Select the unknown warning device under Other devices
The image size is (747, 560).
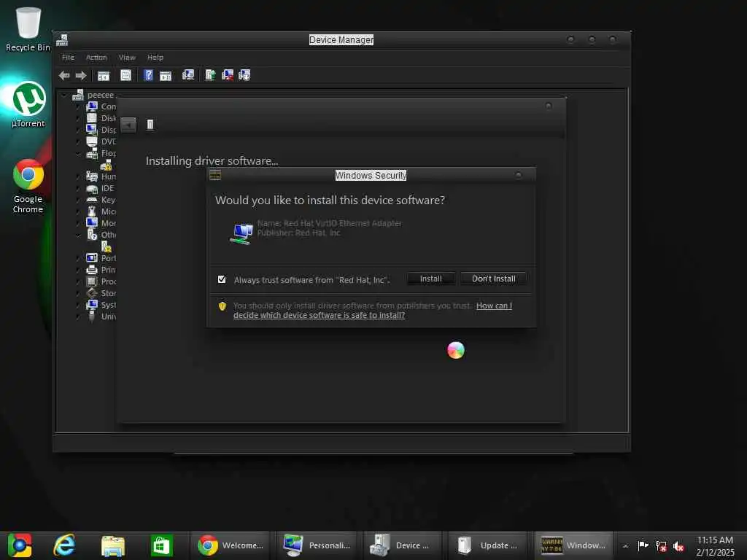(x=107, y=246)
